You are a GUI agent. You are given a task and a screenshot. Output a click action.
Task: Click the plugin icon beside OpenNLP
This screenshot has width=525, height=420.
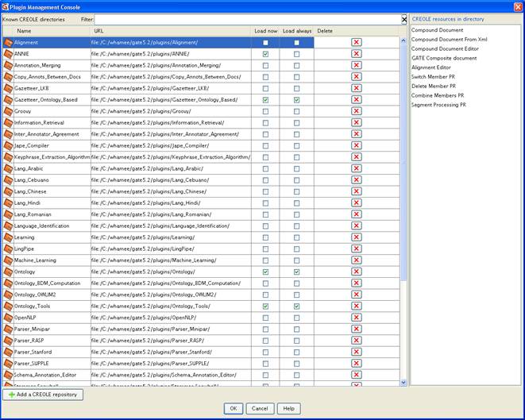click(x=9, y=318)
